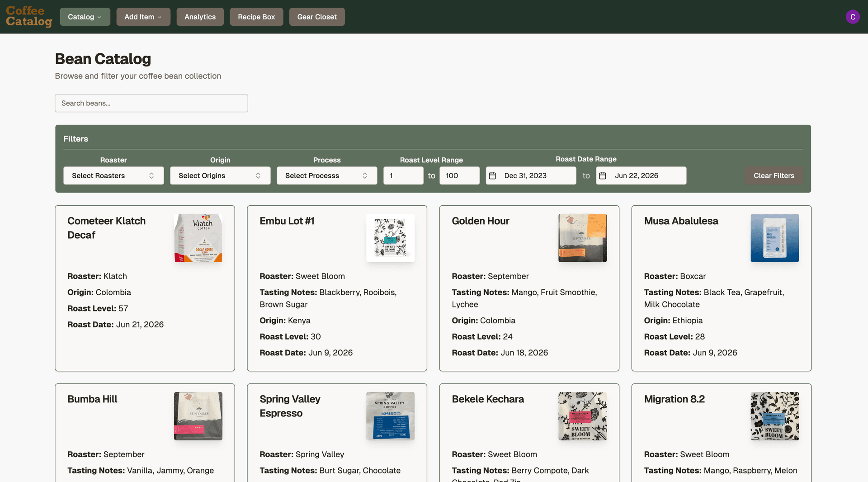Open the Embu Lot #1 title
The height and width of the screenshot is (482, 868).
click(287, 221)
